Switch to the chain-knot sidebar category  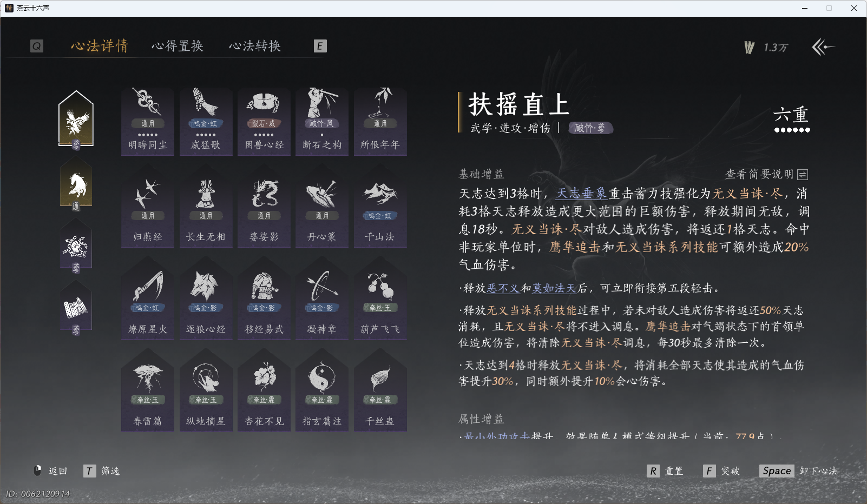76,246
